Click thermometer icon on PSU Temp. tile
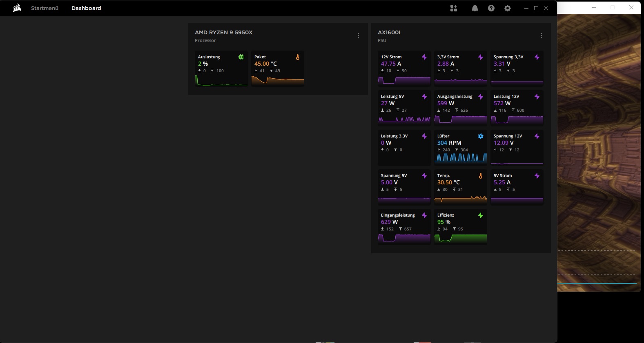Viewport: 644px width, 343px height. pyautogui.click(x=481, y=176)
